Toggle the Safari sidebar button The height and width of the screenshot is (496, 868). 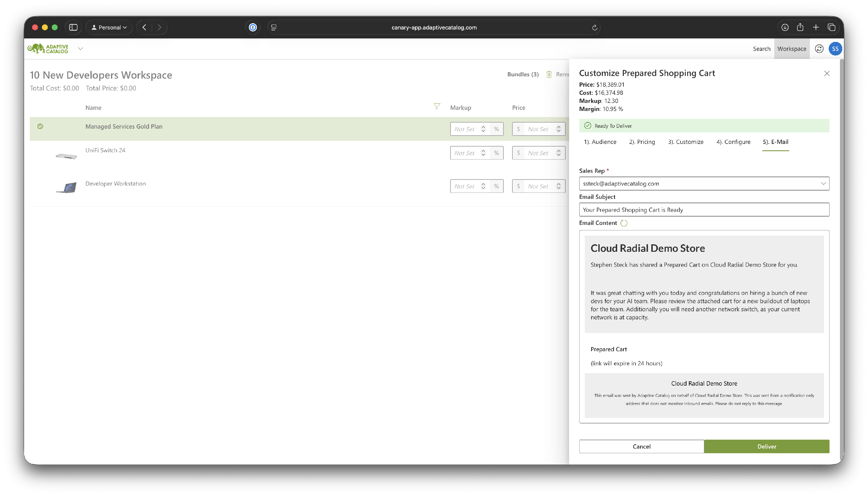pos(73,27)
